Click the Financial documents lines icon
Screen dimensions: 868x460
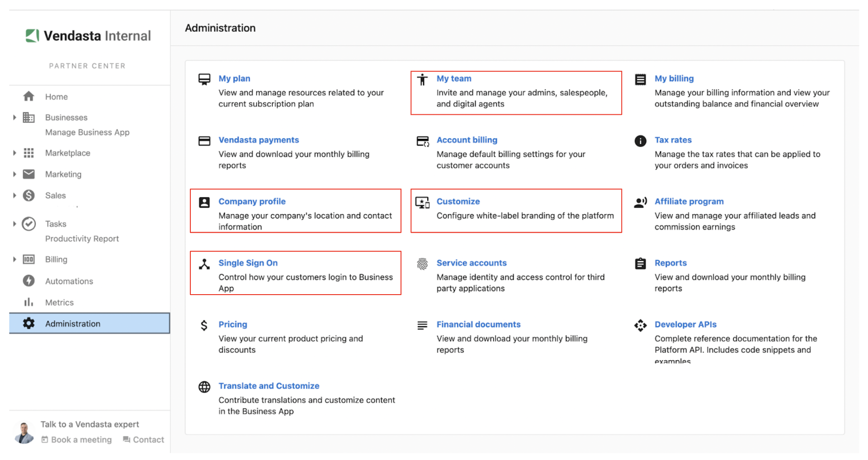422,325
